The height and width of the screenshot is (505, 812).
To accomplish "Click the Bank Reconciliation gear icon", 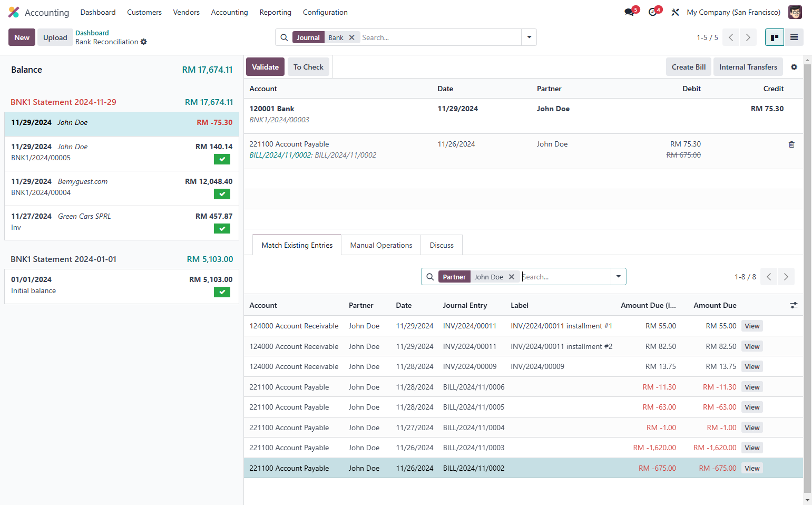I will click(144, 42).
